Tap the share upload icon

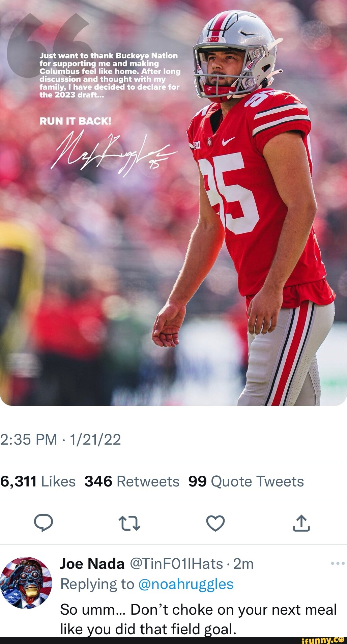click(x=301, y=523)
